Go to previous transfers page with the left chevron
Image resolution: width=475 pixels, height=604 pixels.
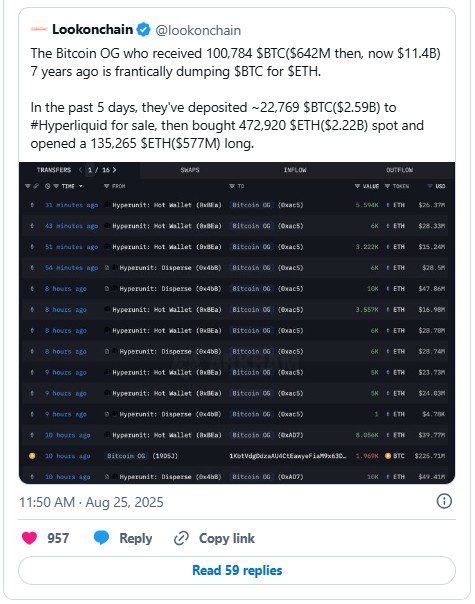[x=80, y=170]
